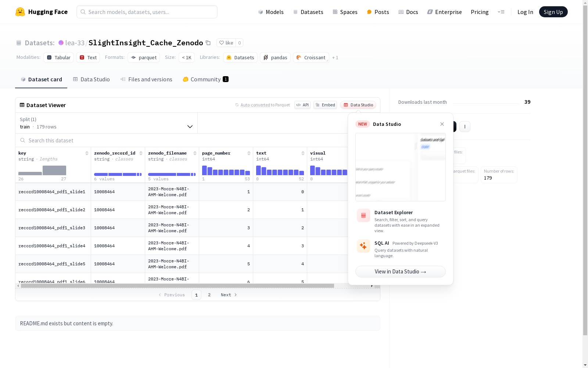Click the Hugging Face logo icon
The width and height of the screenshot is (588, 368).
(x=20, y=12)
